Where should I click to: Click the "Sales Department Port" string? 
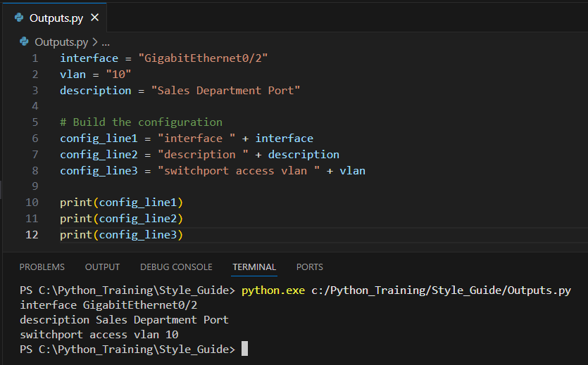[x=225, y=91]
